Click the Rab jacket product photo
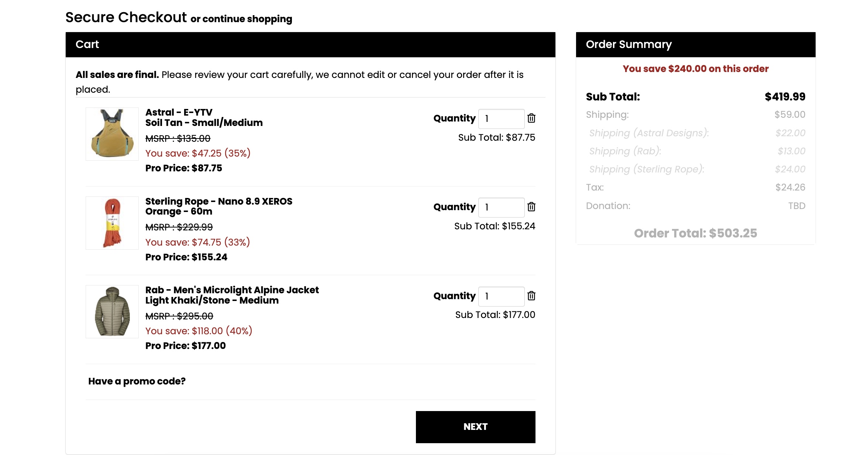The width and height of the screenshot is (868, 455). (x=112, y=311)
